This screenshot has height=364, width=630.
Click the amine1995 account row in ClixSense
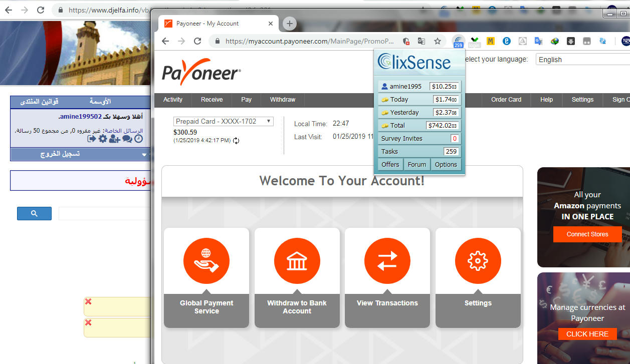tap(419, 86)
